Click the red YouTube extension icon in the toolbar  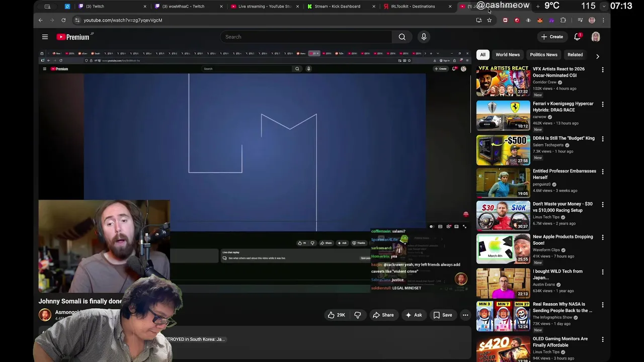(x=505, y=20)
